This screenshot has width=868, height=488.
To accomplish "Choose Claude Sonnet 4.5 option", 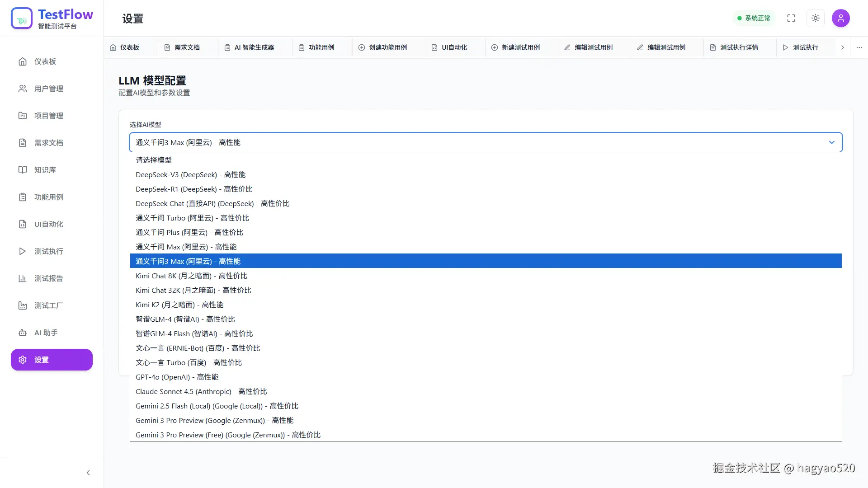I will click(201, 391).
